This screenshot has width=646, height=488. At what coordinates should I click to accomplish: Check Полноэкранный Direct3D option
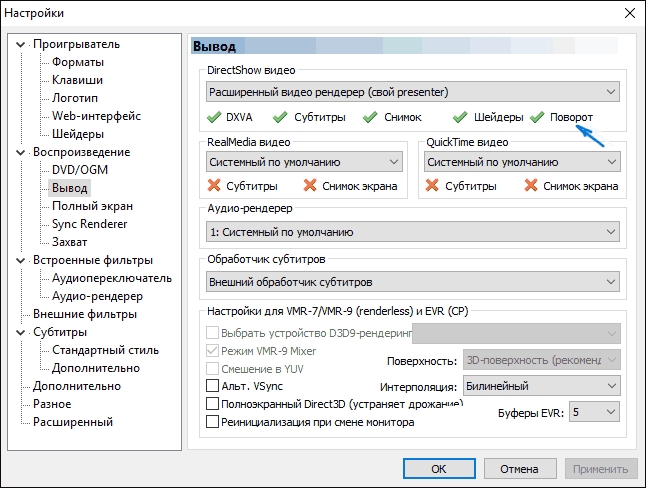[x=212, y=404]
